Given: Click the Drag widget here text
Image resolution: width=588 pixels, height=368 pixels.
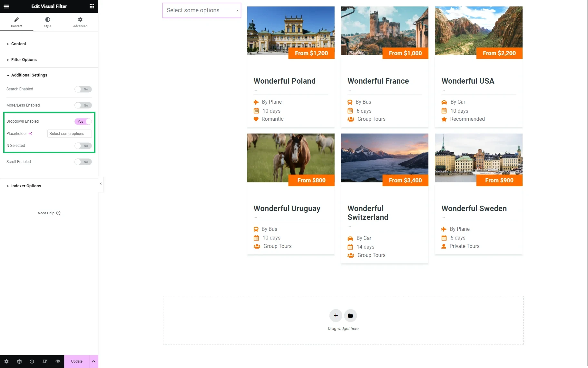Looking at the screenshot, I should click(x=343, y=329).
